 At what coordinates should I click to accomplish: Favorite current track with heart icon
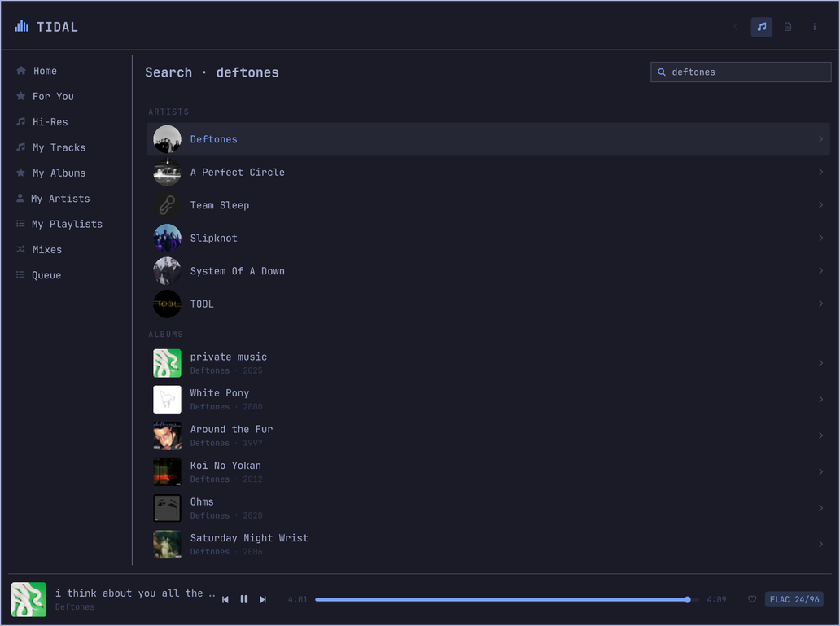click(x=752, y=599)
